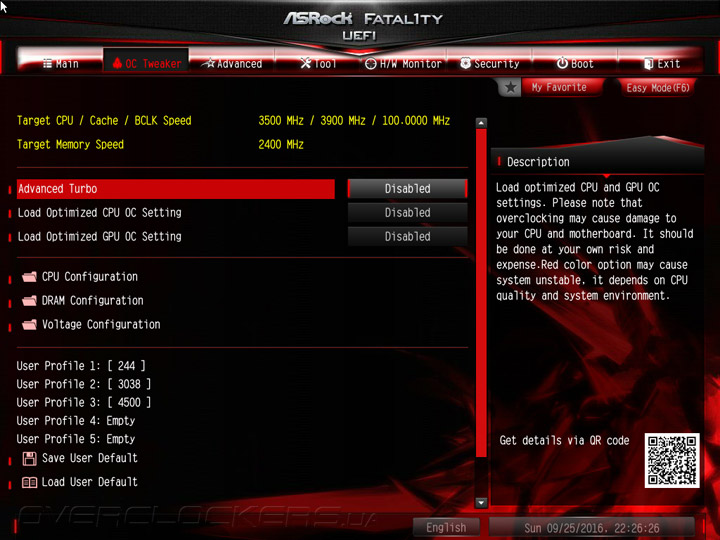720x540 pixels.
Task: Open the Main tab
Action: pos(61,63)
